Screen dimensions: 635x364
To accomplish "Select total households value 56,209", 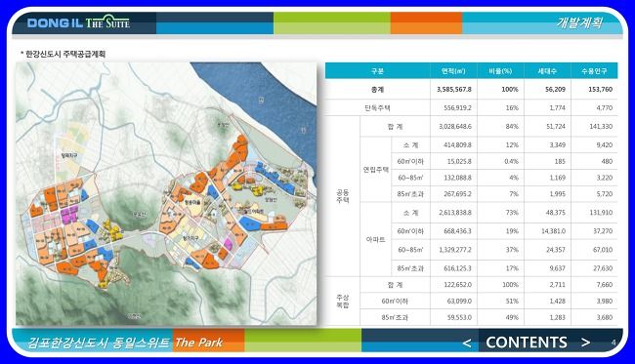I will 555,90.
